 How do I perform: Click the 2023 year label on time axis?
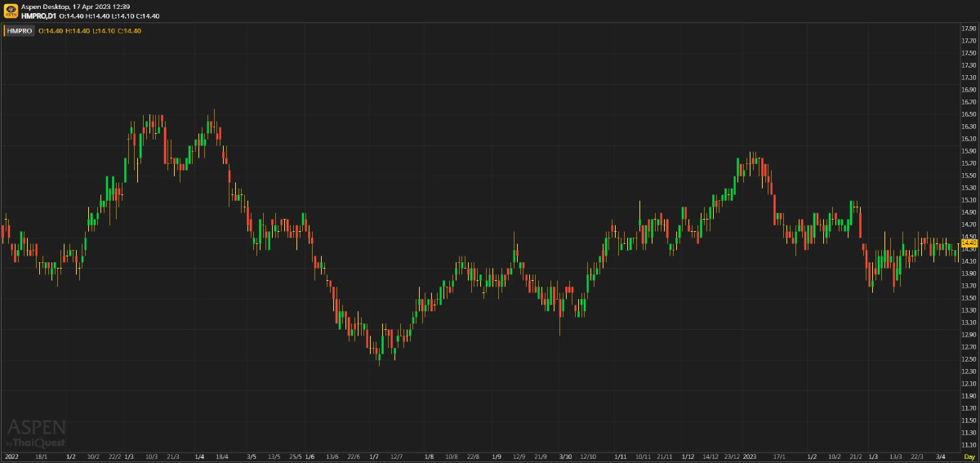750,456
